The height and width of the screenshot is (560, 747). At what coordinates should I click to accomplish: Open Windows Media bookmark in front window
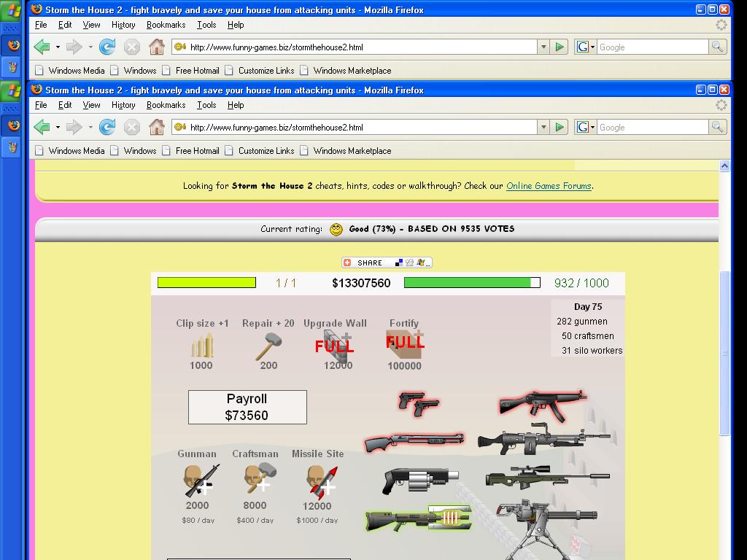[x=70, y=150]
